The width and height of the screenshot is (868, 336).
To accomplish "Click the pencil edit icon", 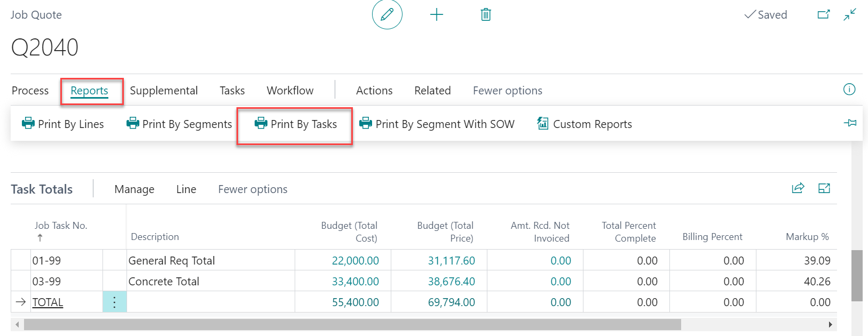I will click(x=387, y=14).
